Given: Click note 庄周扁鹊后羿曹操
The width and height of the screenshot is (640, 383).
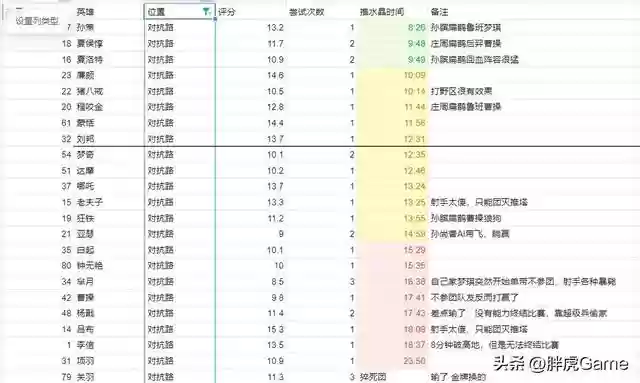Looking at the screenshot, I should point(466,43).
